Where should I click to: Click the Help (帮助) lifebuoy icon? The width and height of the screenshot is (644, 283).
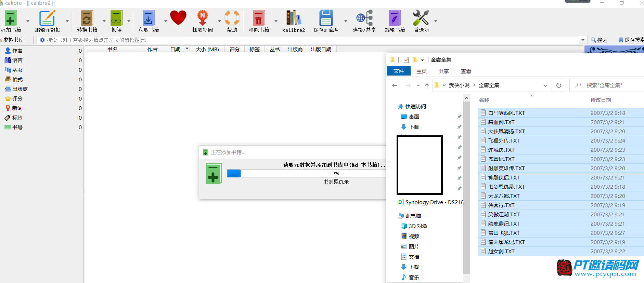tap(232, 18)
